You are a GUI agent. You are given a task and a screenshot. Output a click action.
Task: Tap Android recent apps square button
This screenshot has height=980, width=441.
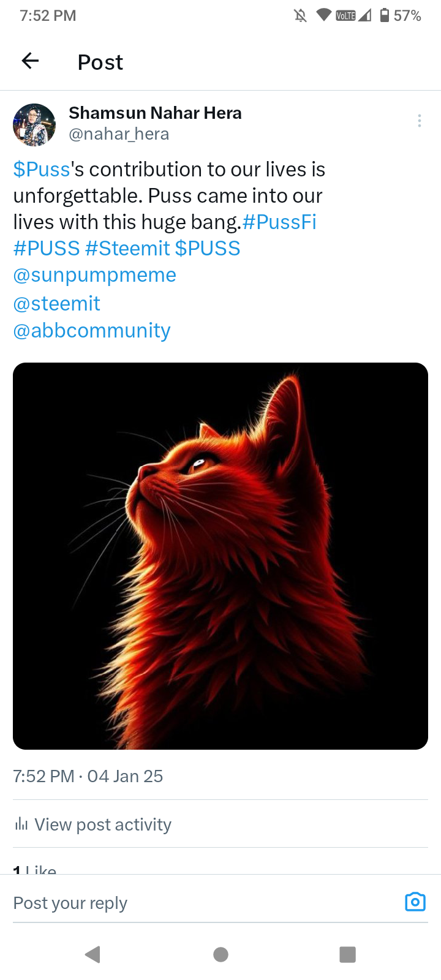tap(347, 954)
